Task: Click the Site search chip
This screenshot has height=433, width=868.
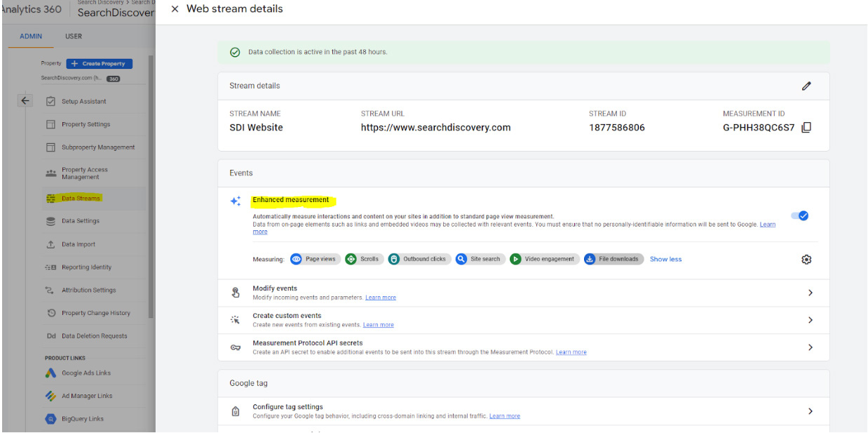Action: coord(480,259)
